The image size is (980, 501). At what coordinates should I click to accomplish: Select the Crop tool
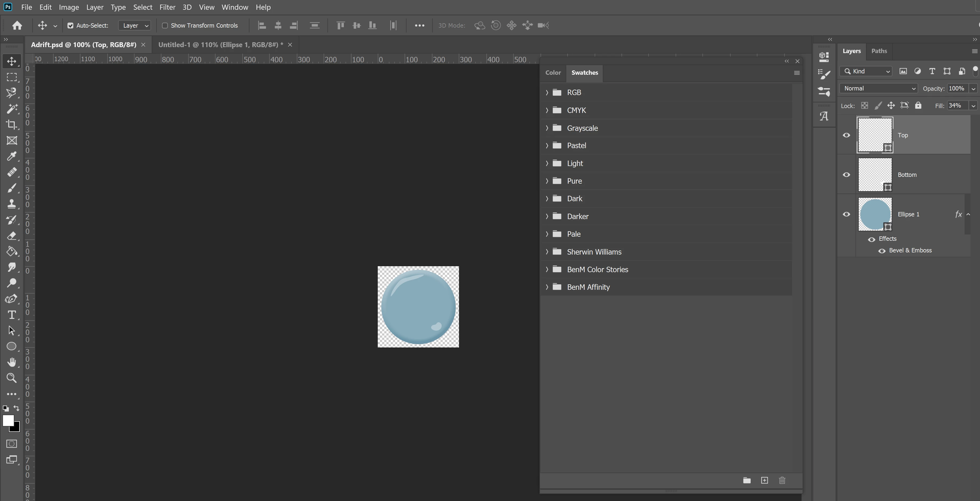click(11, 125)
